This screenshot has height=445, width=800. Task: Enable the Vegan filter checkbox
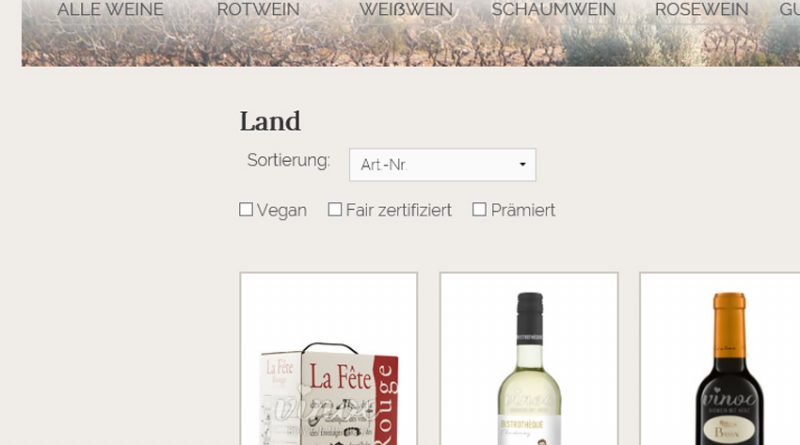pyautogui.click(x=246, y=209)
